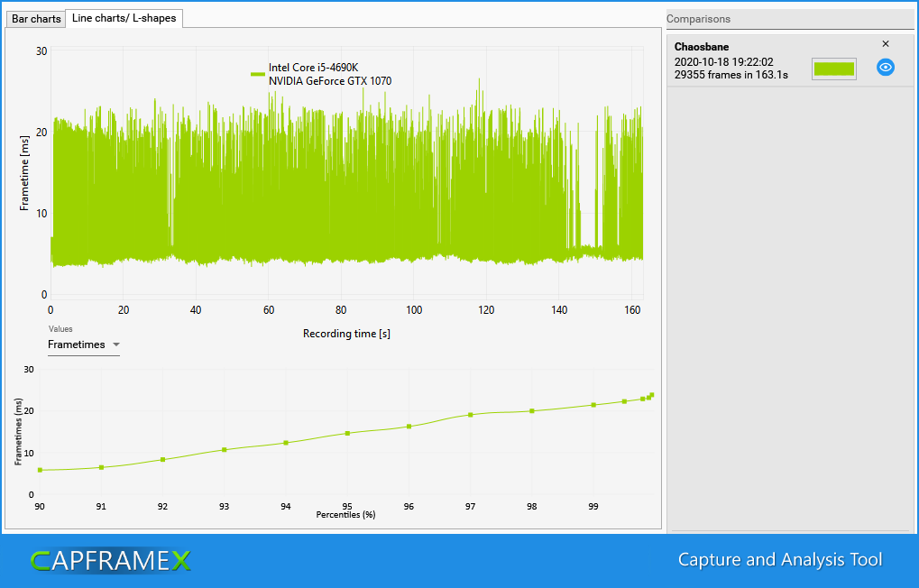Select the 97th percentile data point
This screenshot has height=588, width=919.
(x=470, y=415)
